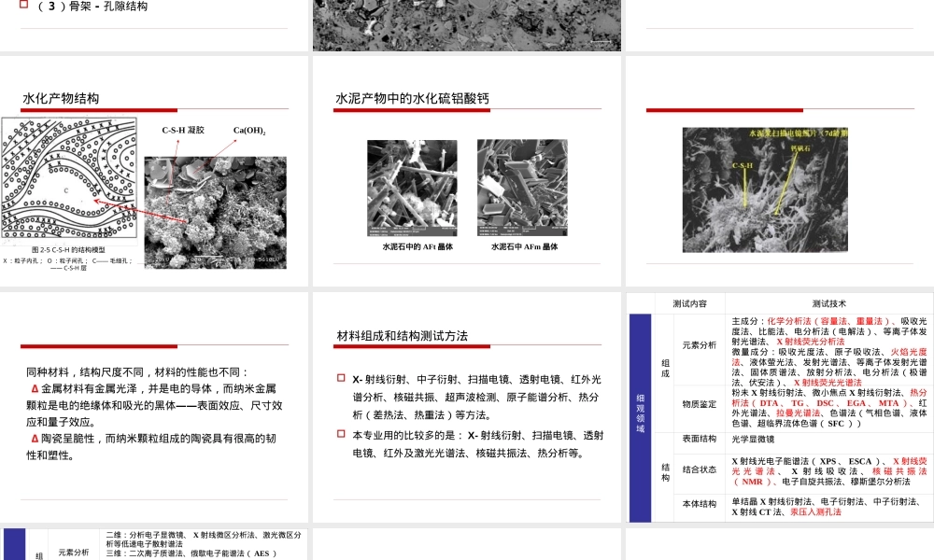Select the 测试内容 / 测试技术 table slide
934x560 pixels.
pos(780,408)
